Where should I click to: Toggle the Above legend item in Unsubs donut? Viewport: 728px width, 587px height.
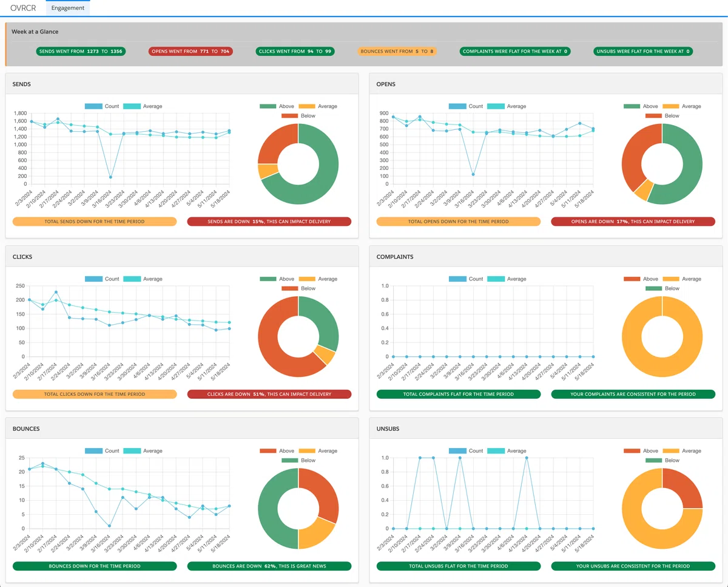(x=641, y=451)
